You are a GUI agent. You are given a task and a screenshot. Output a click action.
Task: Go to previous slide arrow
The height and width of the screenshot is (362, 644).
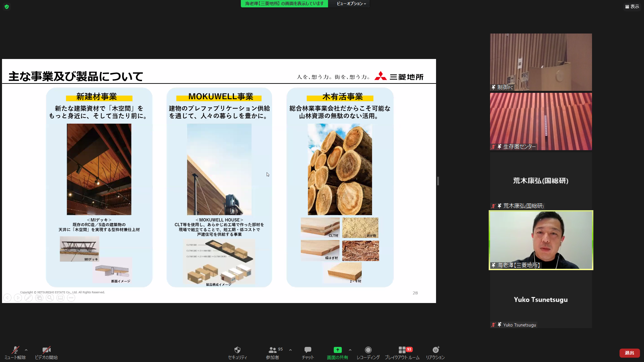point(7,298)
